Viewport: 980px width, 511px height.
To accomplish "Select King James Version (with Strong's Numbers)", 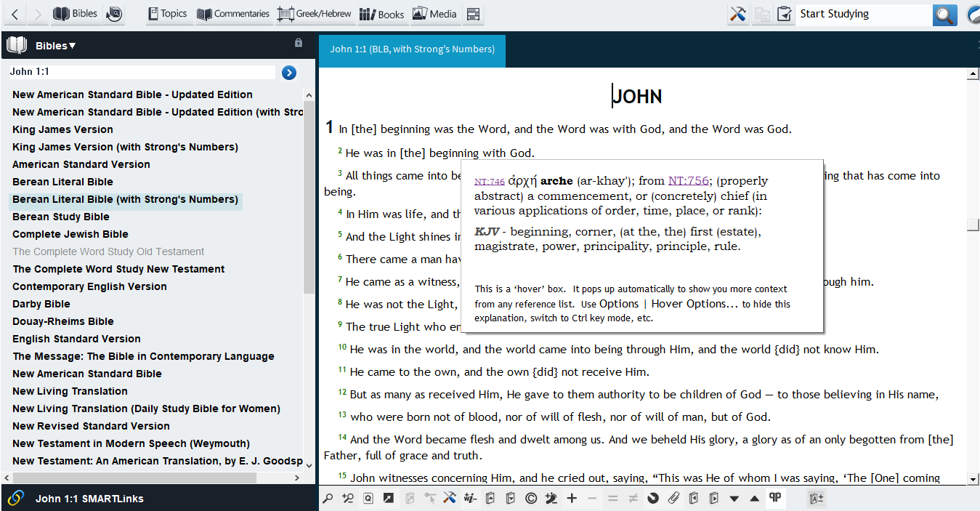I will pos(125,147).
